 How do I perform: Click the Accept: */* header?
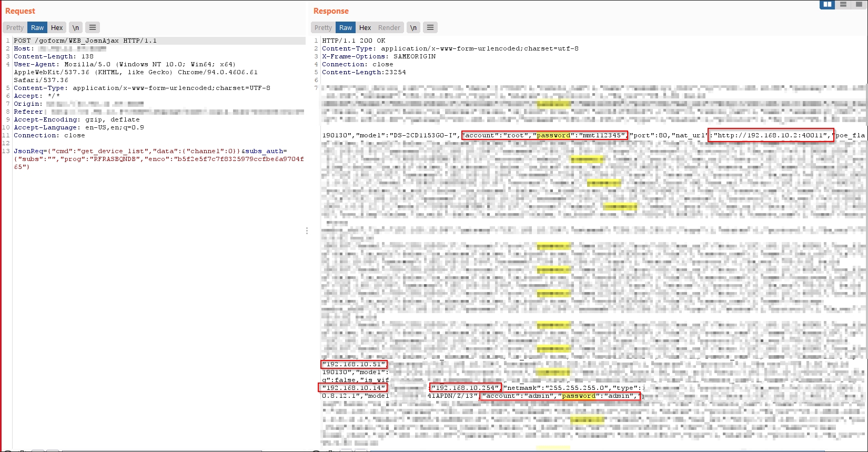[x=37, y=96]
